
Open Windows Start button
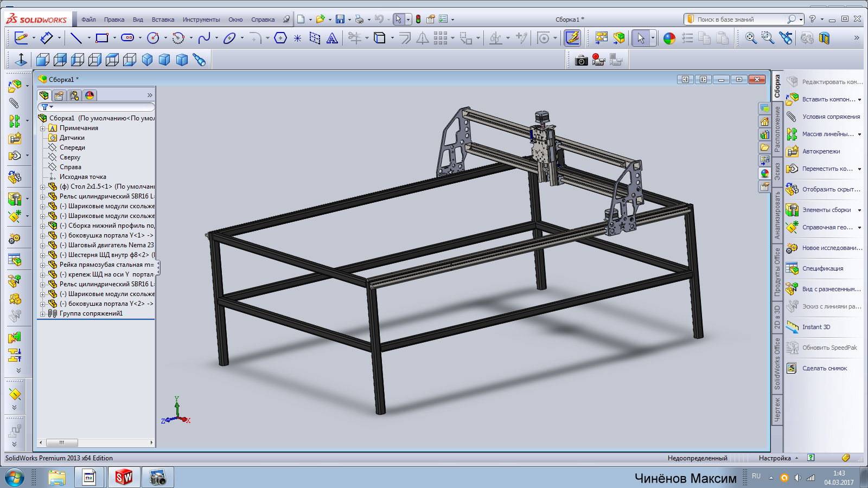[x=14, y=478]
